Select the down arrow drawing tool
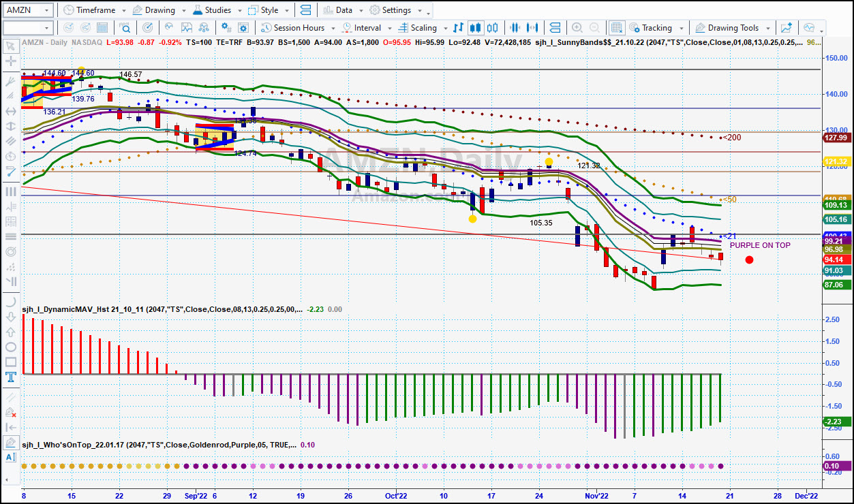Screen dimensions: 854x504 11,317
